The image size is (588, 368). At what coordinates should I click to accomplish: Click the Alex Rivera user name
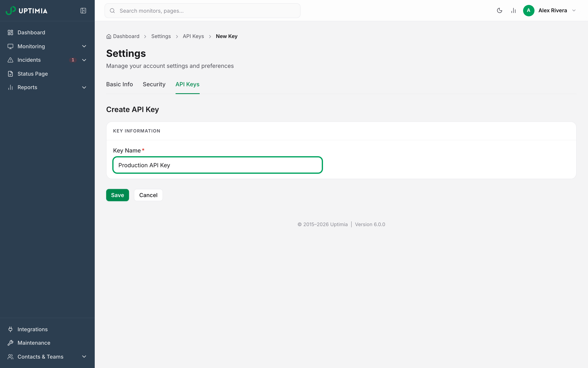tap(552, 10)
